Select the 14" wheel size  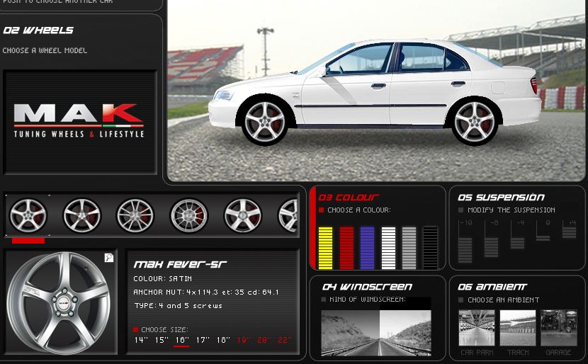click(141, 341)
